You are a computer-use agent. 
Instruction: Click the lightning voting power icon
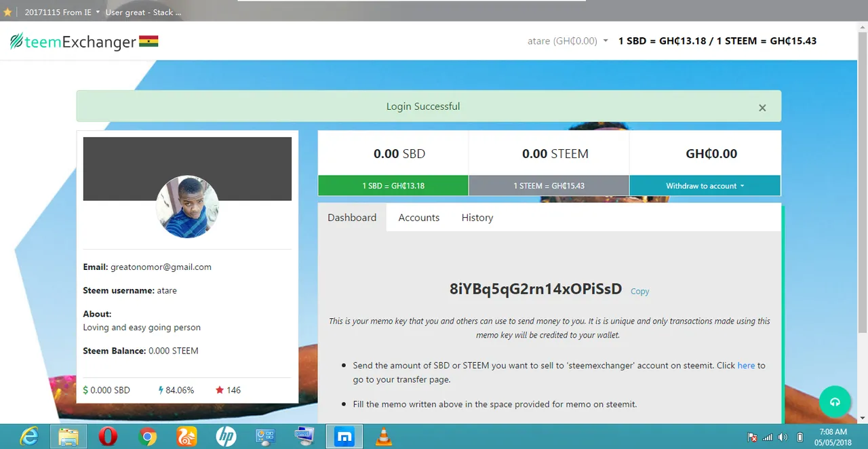click(x=161, y=390)
